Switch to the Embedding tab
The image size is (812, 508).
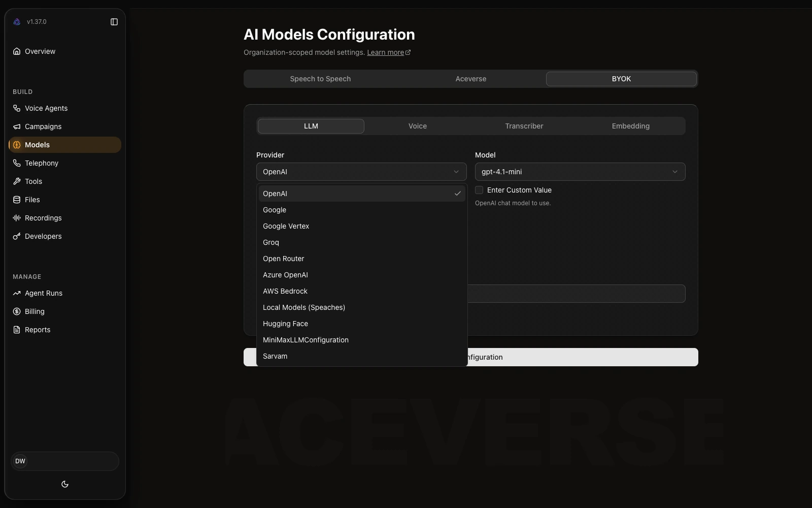tap(631, 126)
